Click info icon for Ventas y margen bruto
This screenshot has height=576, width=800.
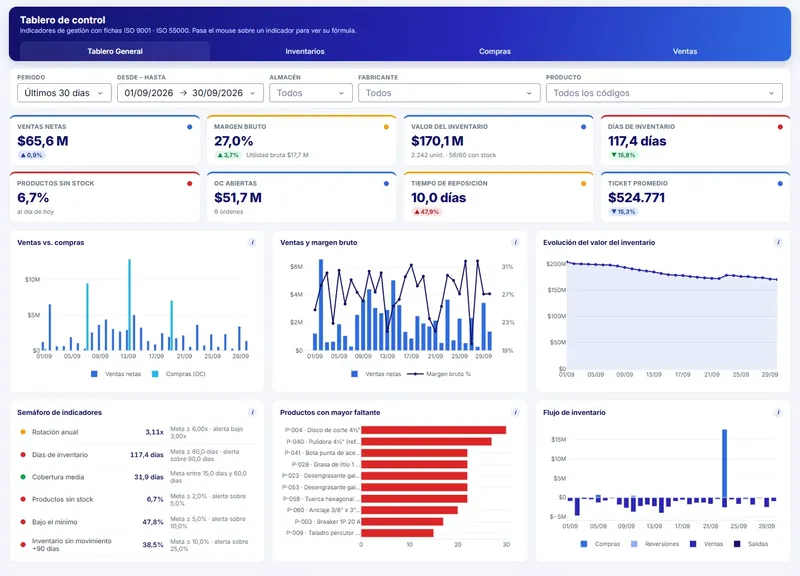pyautogui.click(x=515, y=242)
